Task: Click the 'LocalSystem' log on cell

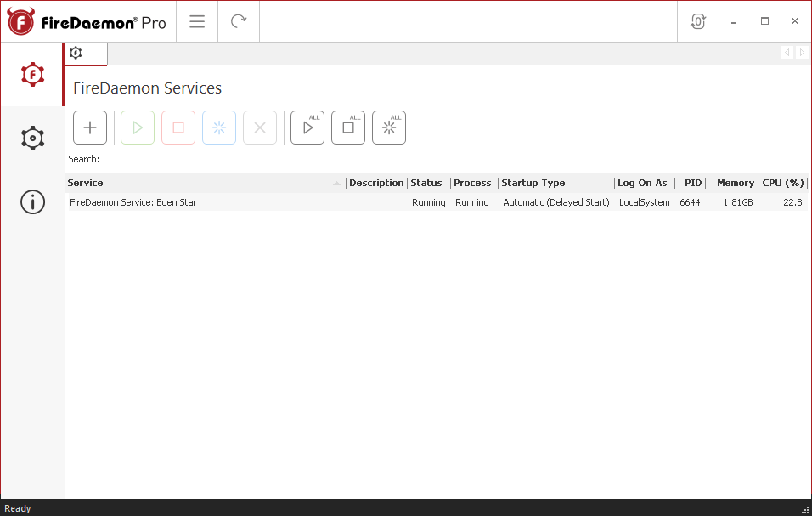Action: 644,202
